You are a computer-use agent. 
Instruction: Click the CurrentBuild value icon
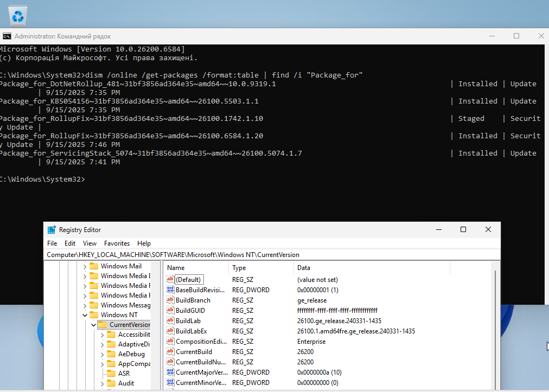click(x=170, y=352)
